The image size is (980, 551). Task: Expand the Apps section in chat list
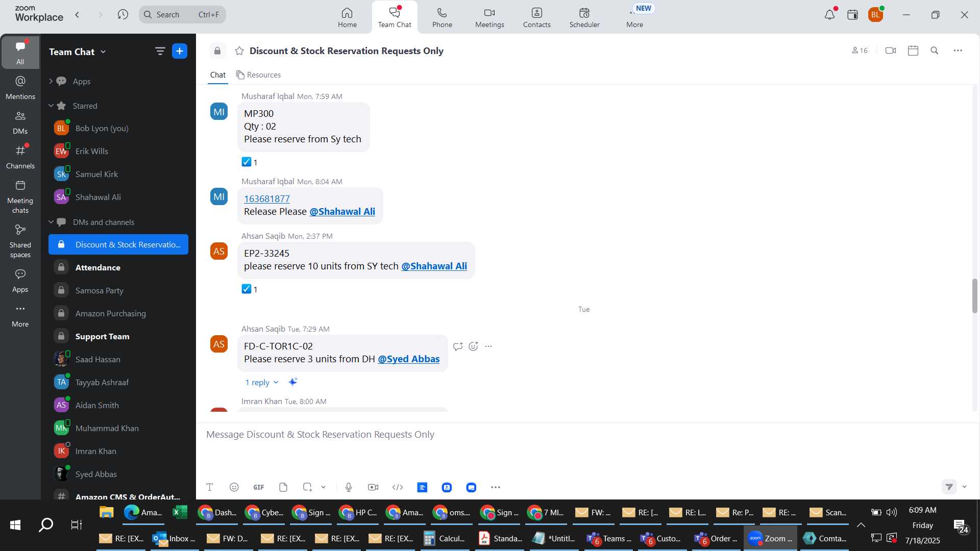tap(51, 81)
